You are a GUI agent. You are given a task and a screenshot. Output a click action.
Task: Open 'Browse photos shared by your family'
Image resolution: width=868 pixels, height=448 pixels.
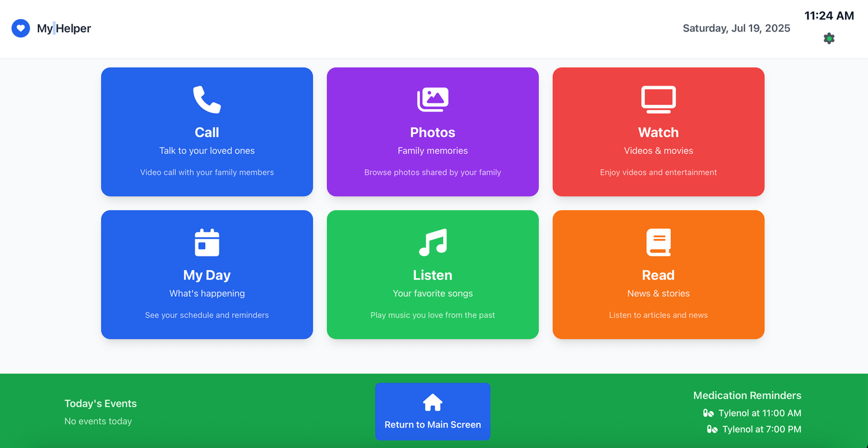432,172
